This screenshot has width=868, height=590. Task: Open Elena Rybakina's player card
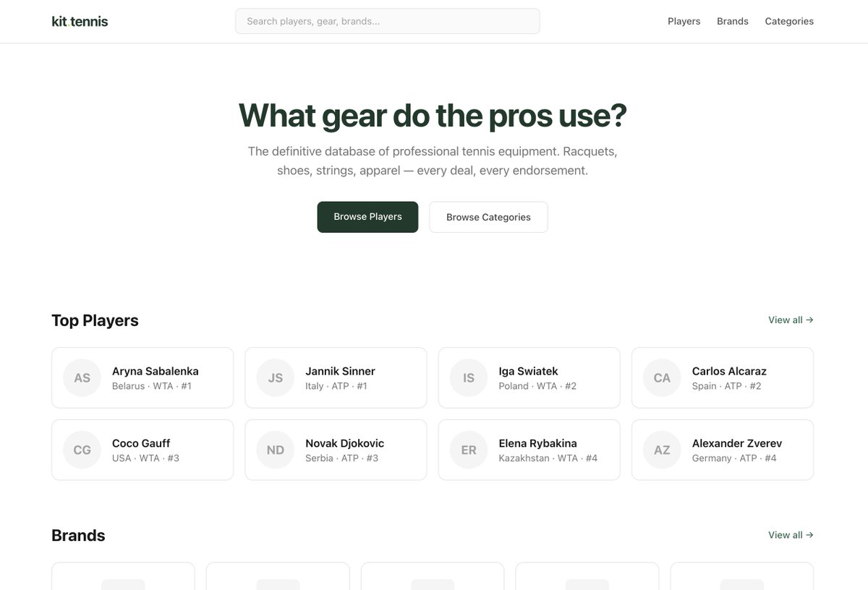click(x=529, y=450)
